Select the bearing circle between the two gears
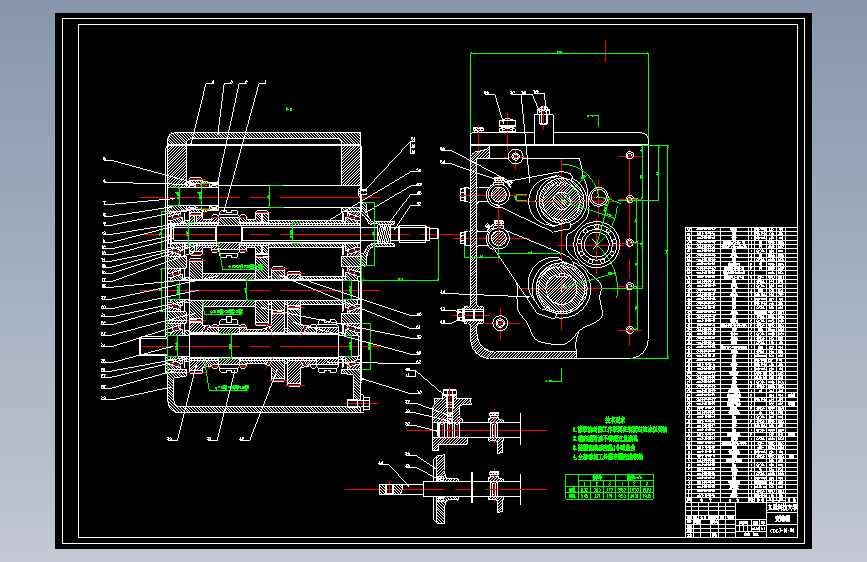This screenshot has width=867, height=562. click(596, 243)
